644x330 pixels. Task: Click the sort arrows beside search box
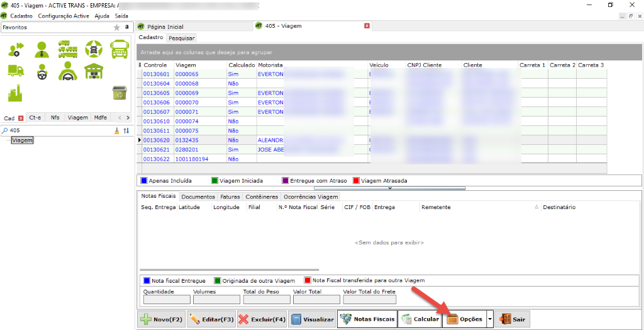[x=126, y=130]
